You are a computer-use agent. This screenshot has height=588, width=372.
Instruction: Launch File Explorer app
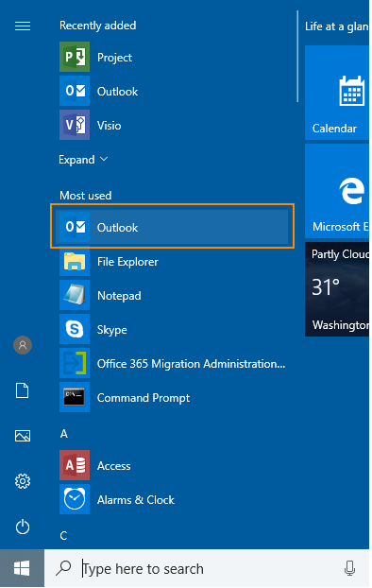pos(173,261)
